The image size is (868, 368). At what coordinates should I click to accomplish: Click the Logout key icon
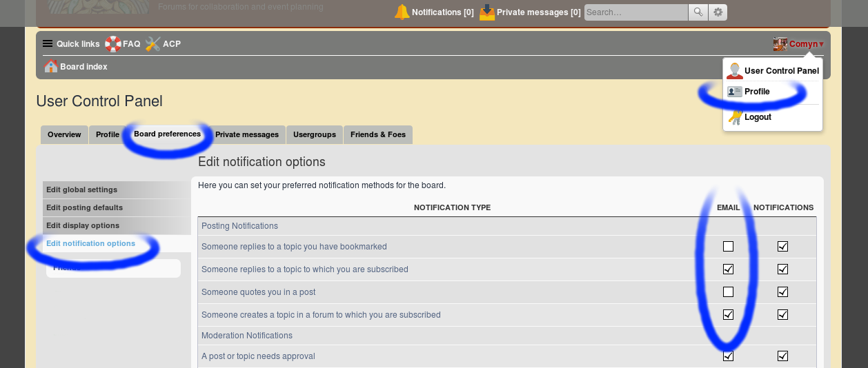point(735,117)
